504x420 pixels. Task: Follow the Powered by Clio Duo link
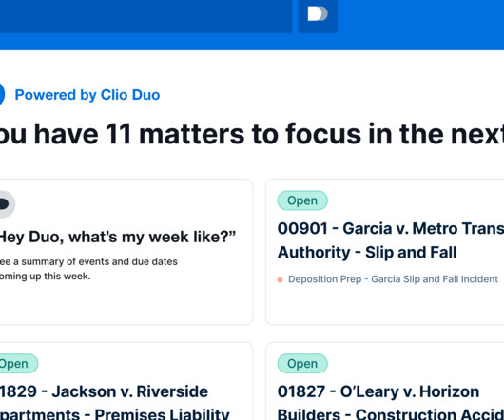(x=87, y=95)
